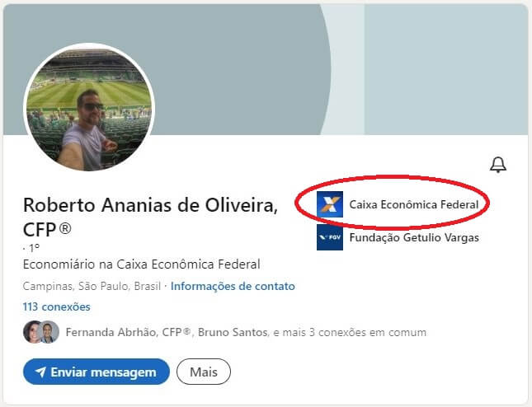The height and width of the screenshot is (407, 532).
Task: Open the circular profile photo
Action: click(x=89, y=108)
